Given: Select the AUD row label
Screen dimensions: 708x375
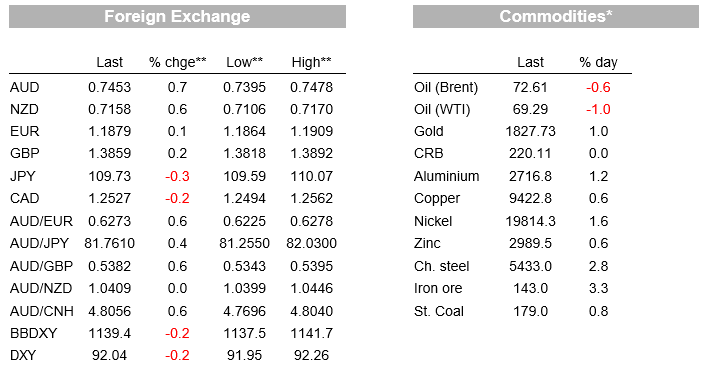Looking at the screenshot, I should click(x=24, y=87).
